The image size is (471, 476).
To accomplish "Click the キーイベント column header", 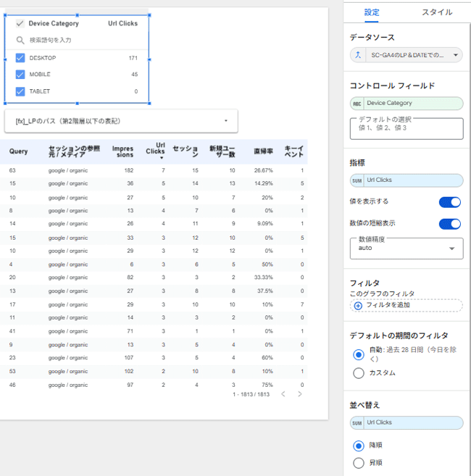I will click(293, 151).
